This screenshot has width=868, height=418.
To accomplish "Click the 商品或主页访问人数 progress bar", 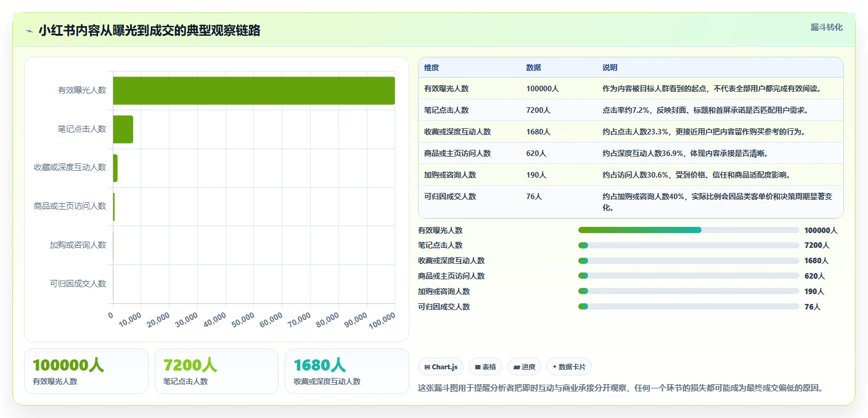I will tap(689, 276).
